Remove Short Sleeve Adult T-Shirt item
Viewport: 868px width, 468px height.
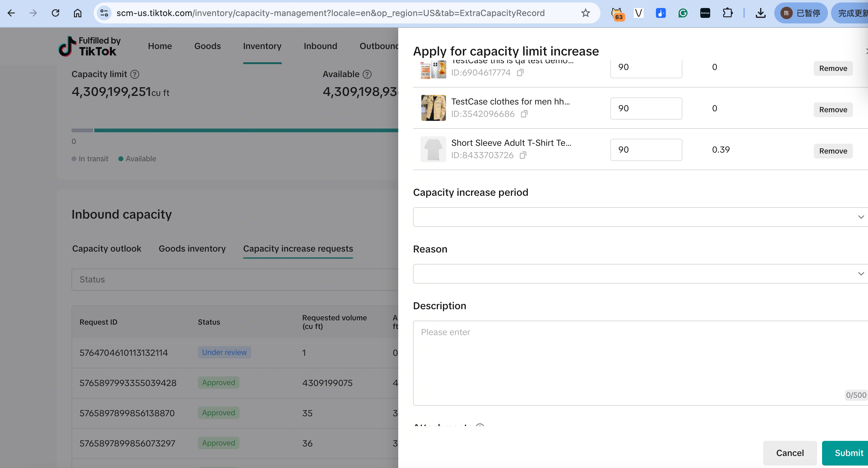833,151
